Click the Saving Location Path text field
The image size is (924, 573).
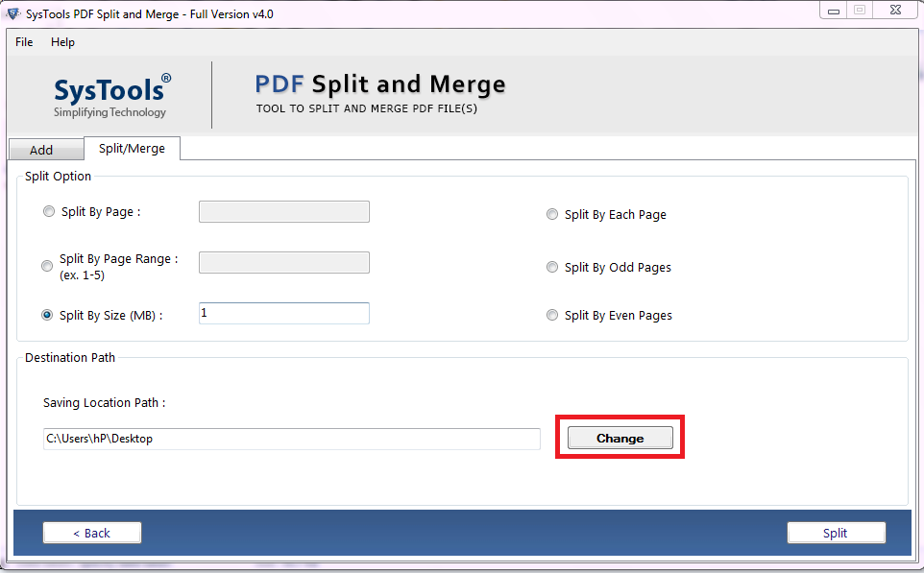290,439
